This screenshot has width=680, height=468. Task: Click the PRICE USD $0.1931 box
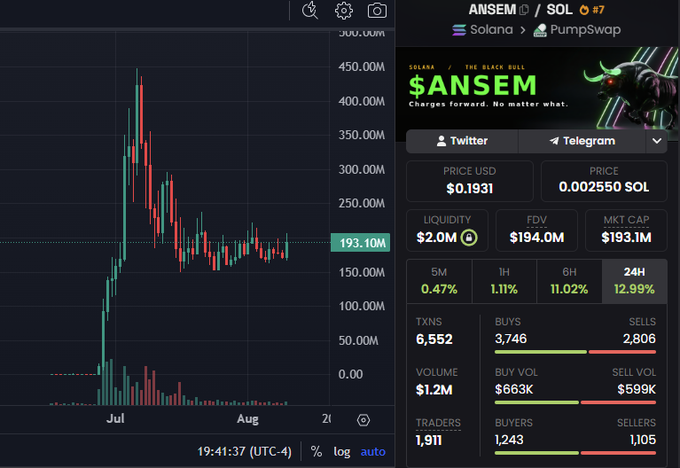pyautogui.click(x=470, y=181)
